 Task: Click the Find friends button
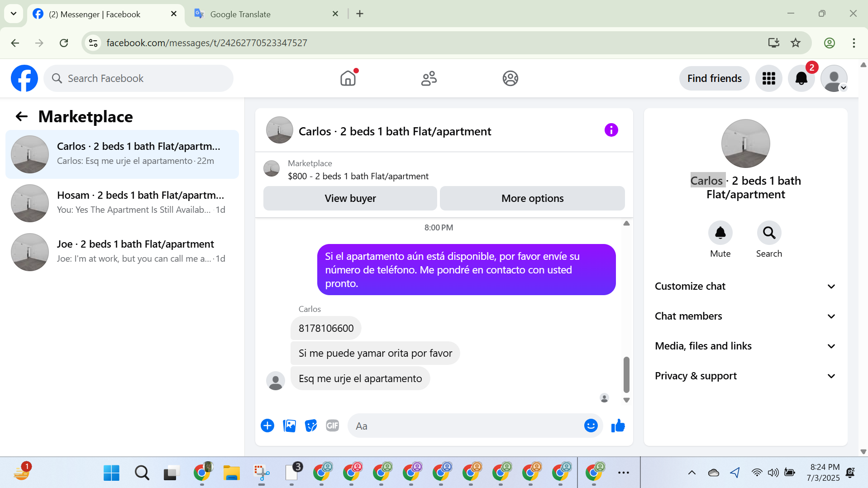714,78
